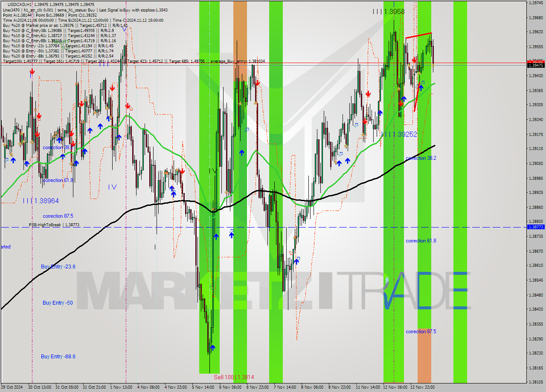
Task: Click the '6 Nov 22:00' time axis label
Action: coord(258,387)
